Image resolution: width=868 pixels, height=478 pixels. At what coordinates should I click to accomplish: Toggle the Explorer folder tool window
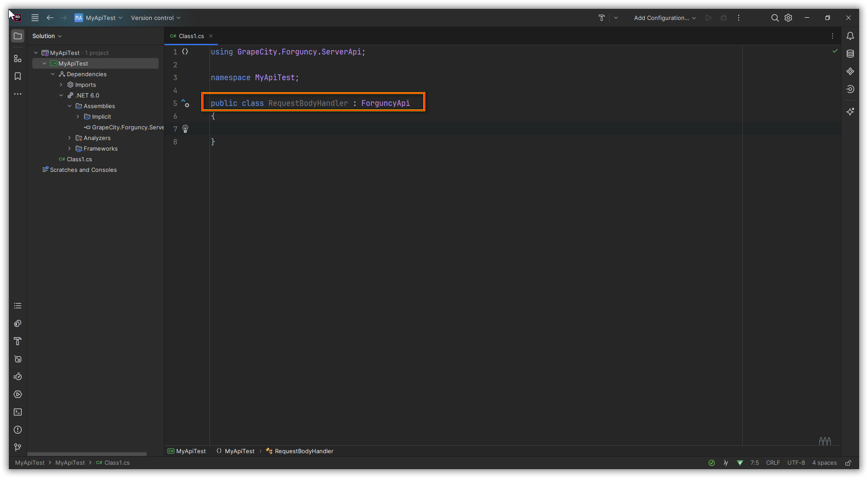tap(18, 36)
